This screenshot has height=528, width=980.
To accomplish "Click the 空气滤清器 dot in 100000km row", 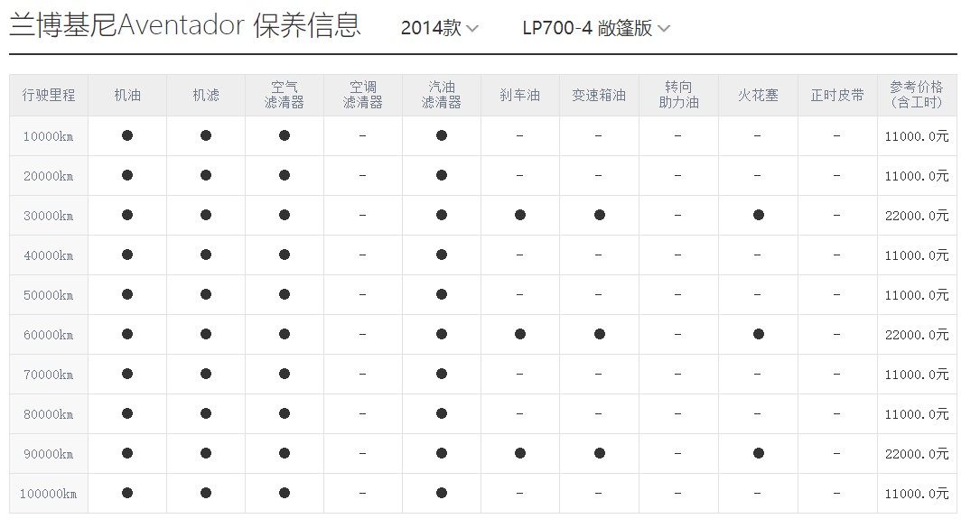I will [285, 493].
